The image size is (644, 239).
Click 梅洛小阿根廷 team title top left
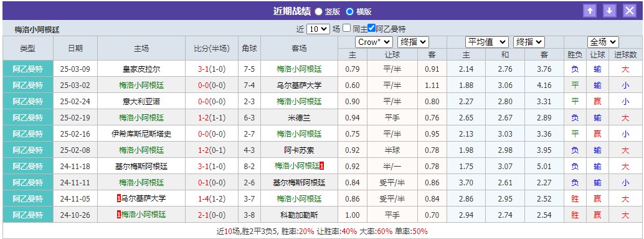[37, 30]
